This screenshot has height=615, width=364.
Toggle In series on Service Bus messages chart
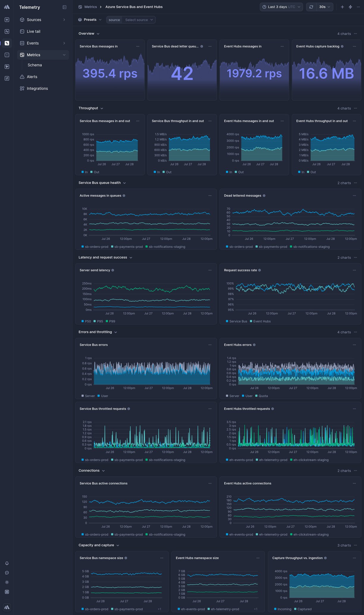click(85, 172)
